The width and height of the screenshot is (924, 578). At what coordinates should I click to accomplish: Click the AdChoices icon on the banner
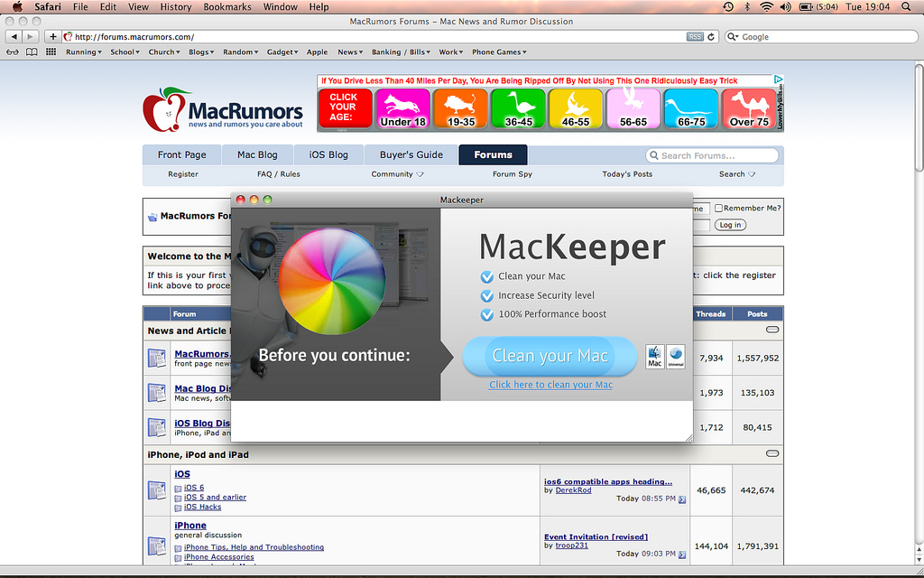pos(779,79)
